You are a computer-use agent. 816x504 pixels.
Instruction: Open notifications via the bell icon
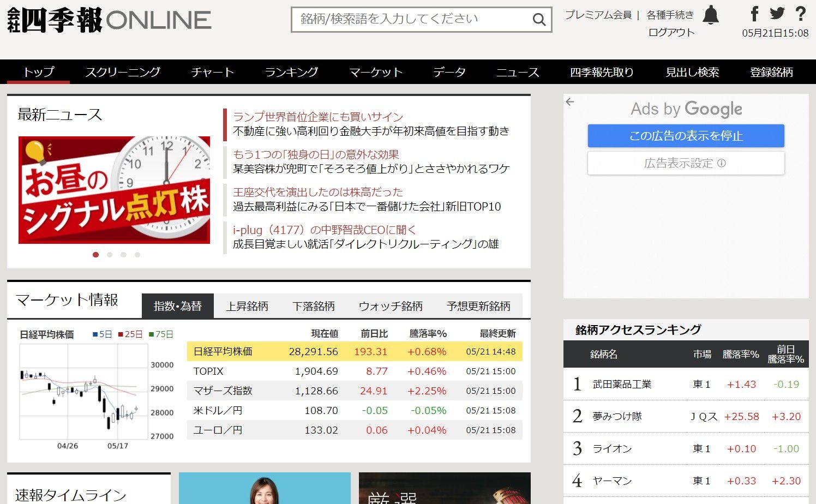click(x=711, y=15)
